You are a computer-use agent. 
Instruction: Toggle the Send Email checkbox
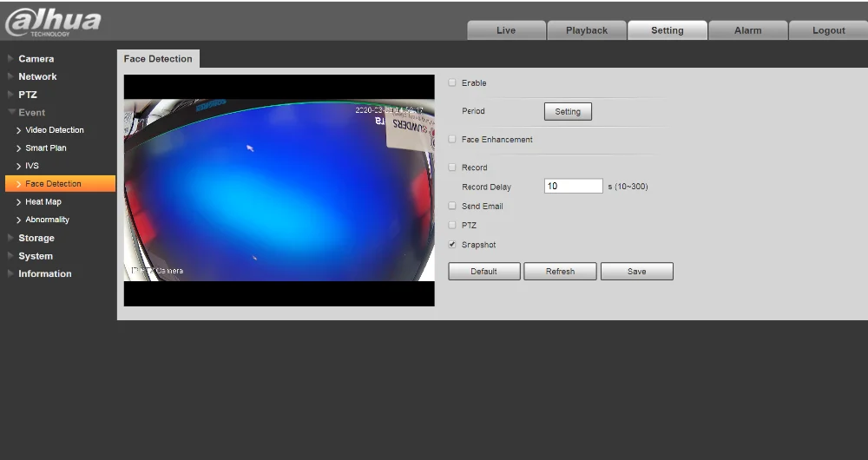452,206
